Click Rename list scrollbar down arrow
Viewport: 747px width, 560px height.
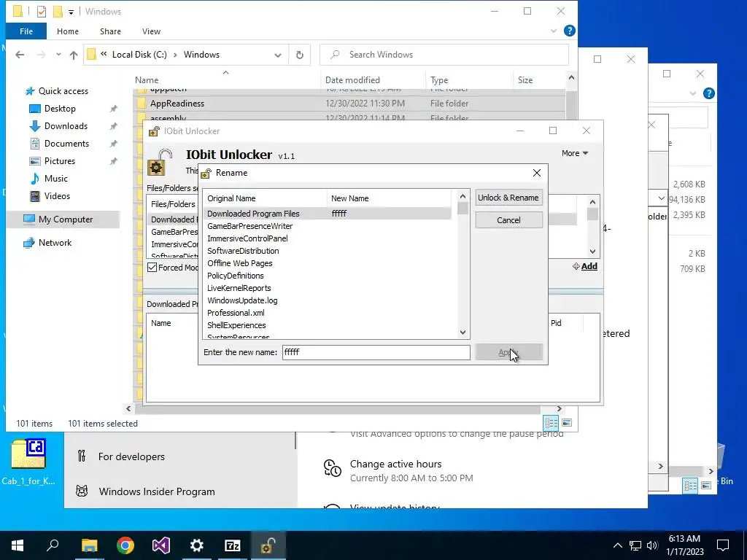(462, 332)
